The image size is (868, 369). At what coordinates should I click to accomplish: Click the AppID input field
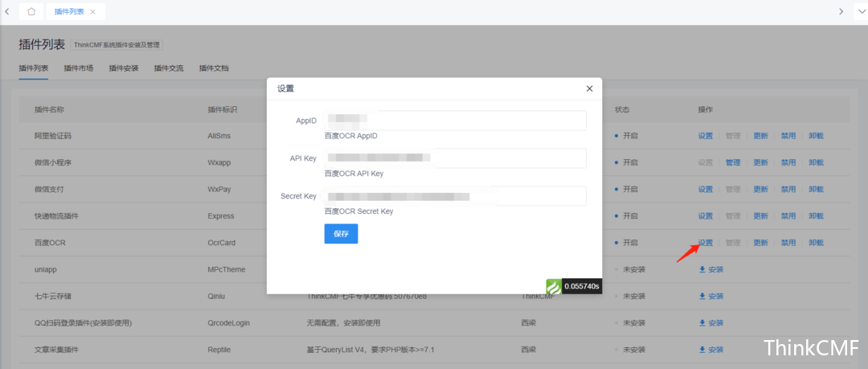tap(455, 121)
